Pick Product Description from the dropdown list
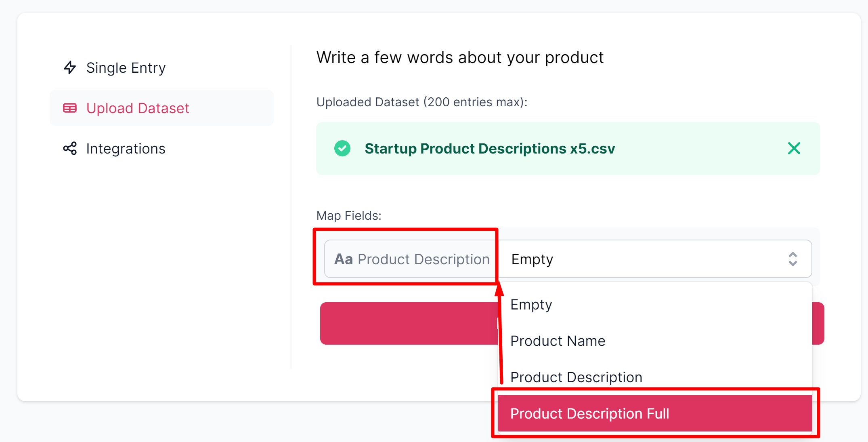The width and height of the screenshot is (868, 442). click(576, 377)
